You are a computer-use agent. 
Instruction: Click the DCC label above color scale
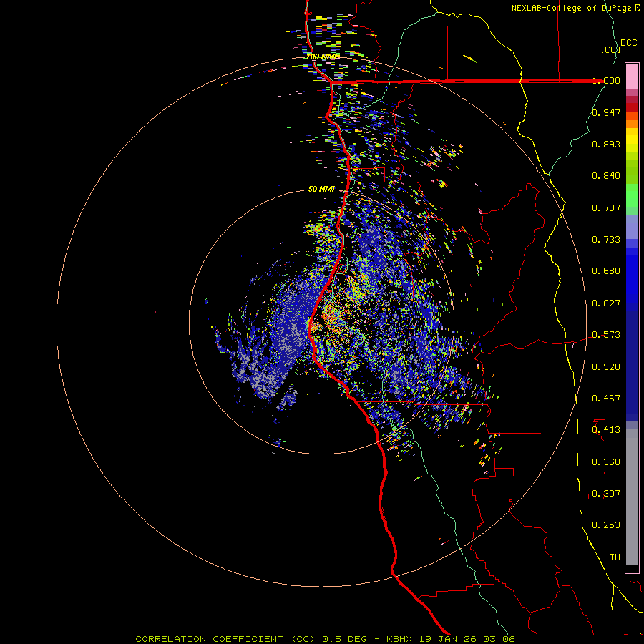pos(628,43)
